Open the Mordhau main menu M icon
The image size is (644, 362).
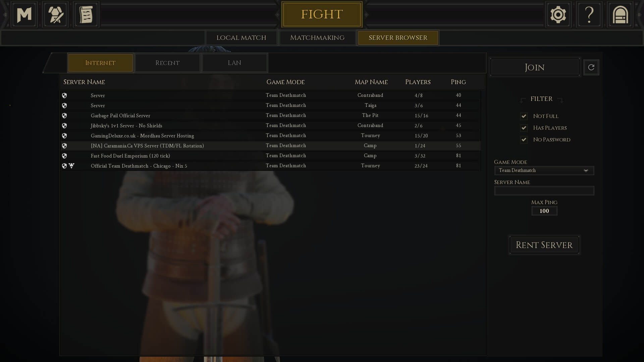24,15
